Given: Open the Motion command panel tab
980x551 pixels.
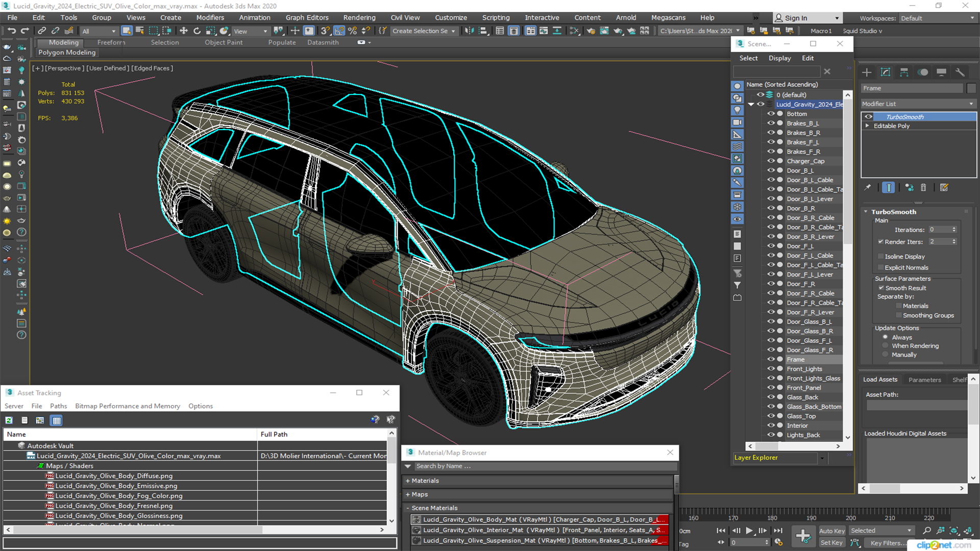Looking at the screenshot, I should click(x=923, y=72).
